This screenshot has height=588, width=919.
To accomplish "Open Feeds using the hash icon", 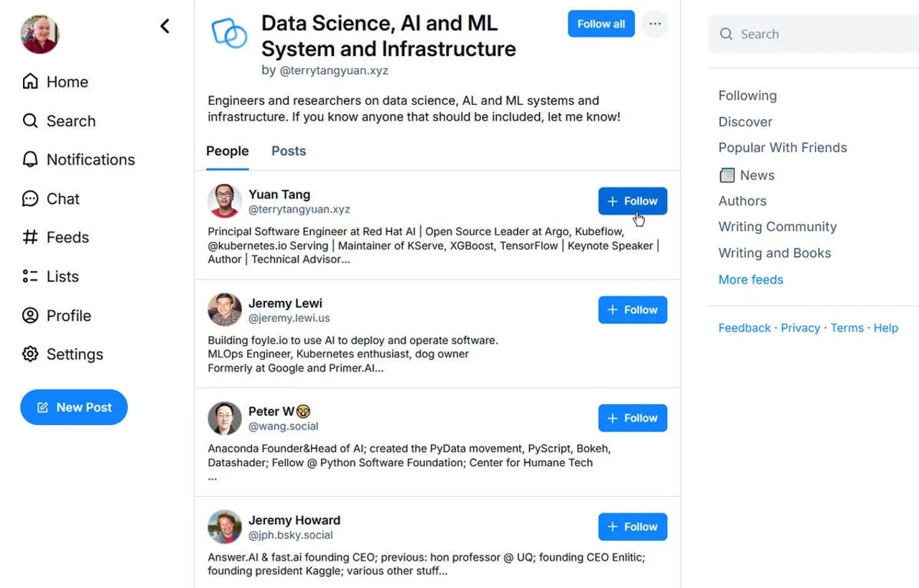I will (x=30, y=238).
